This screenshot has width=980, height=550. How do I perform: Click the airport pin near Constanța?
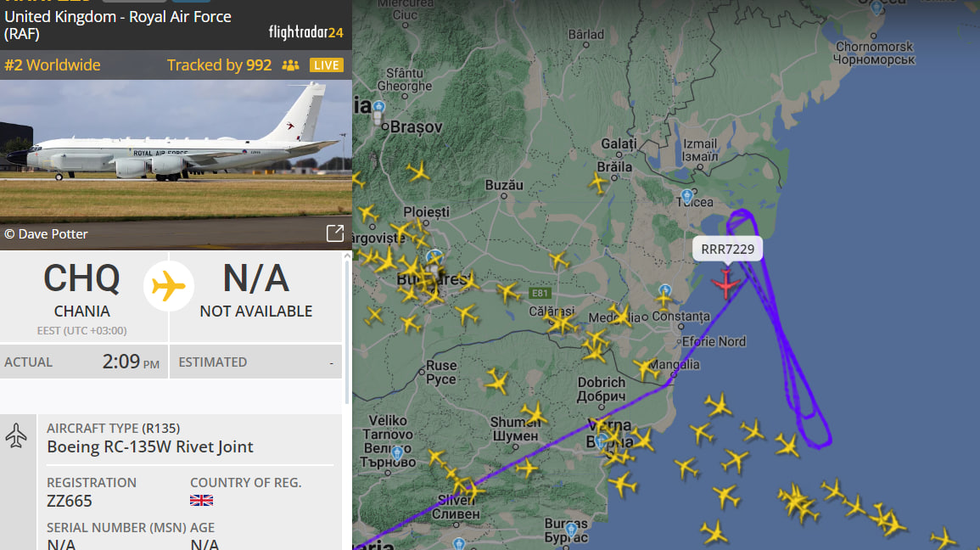pos(664,290)
